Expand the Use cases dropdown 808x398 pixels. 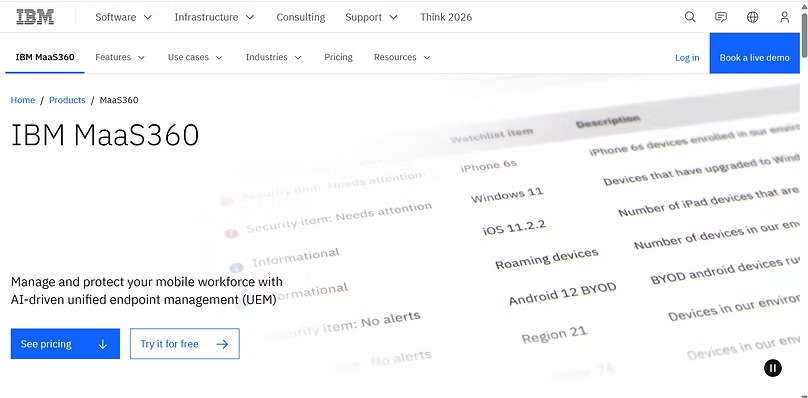195,57
